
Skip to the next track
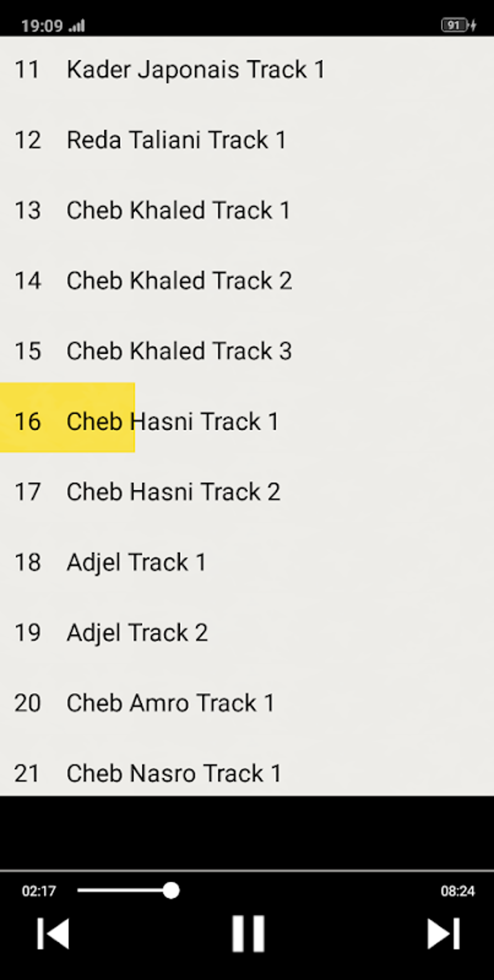[x=443, y=933]
